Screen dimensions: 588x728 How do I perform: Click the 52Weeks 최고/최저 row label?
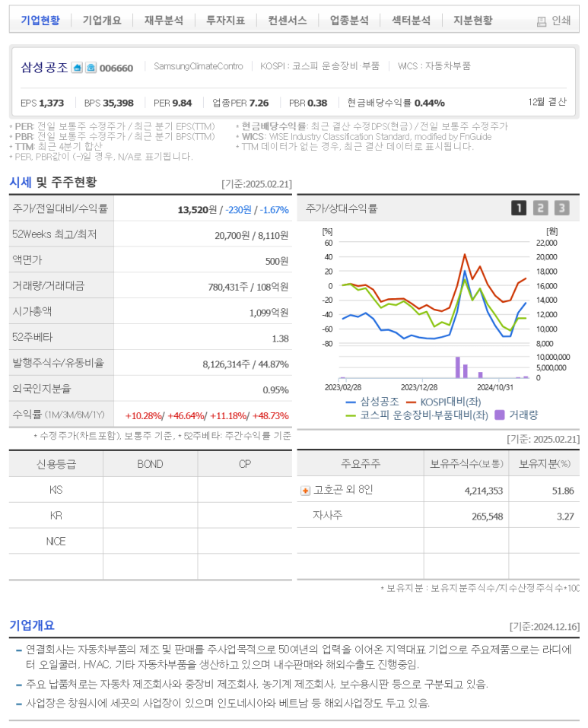coord(54,234)
